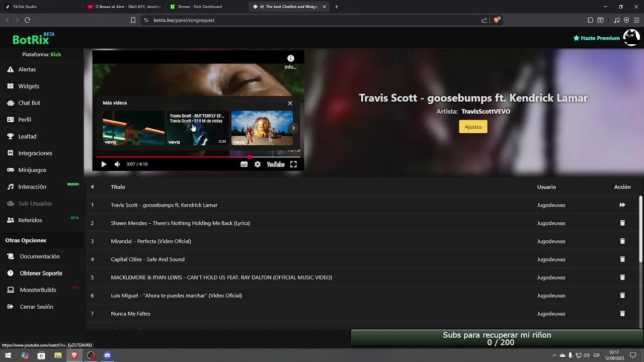Screen dimensions: 644x362
Task: Open Discord from the taskbar
Action: 107,355
